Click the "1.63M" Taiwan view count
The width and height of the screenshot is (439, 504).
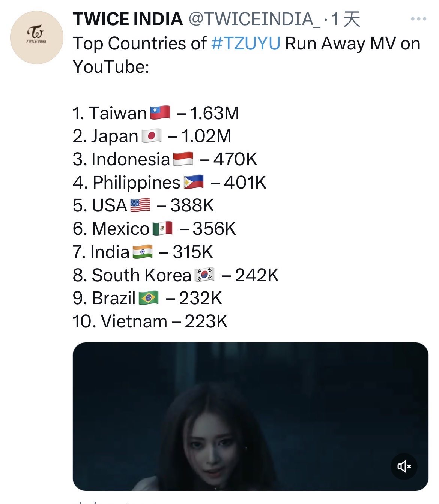pos(214,113)
